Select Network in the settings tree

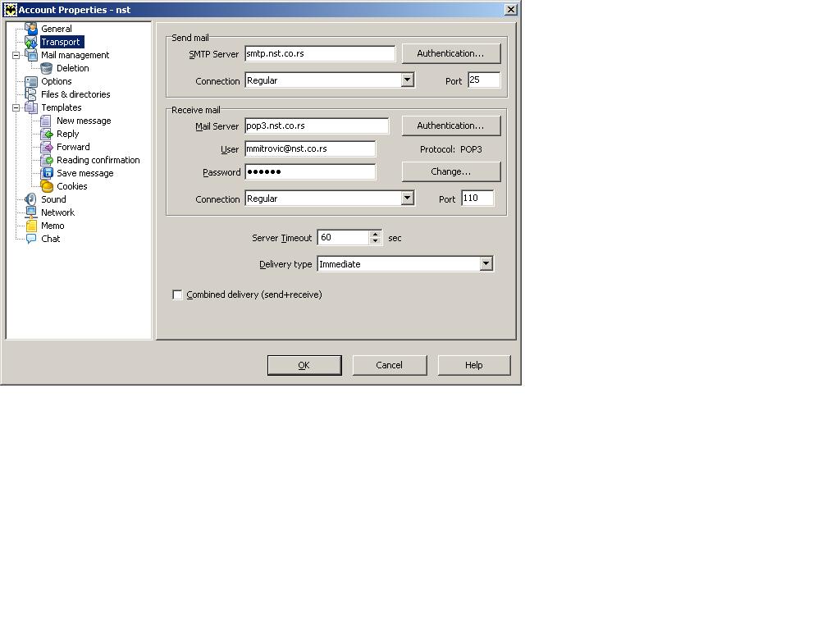(x=57, y=212)
